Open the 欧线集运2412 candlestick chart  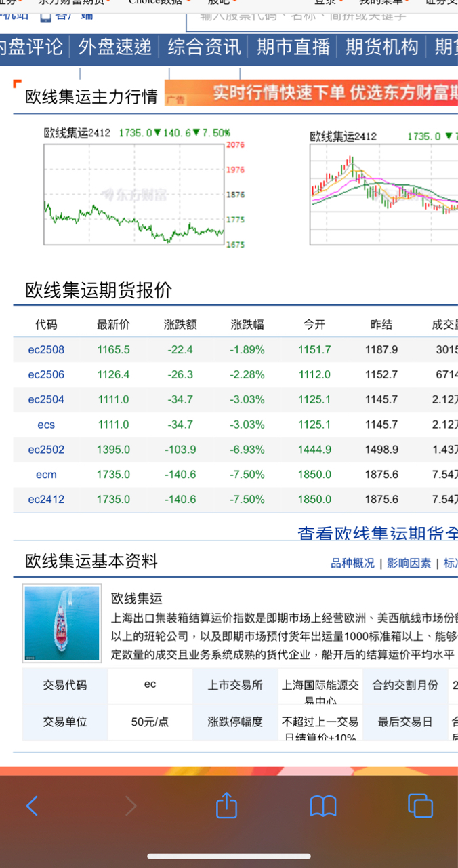pos(384,194)
